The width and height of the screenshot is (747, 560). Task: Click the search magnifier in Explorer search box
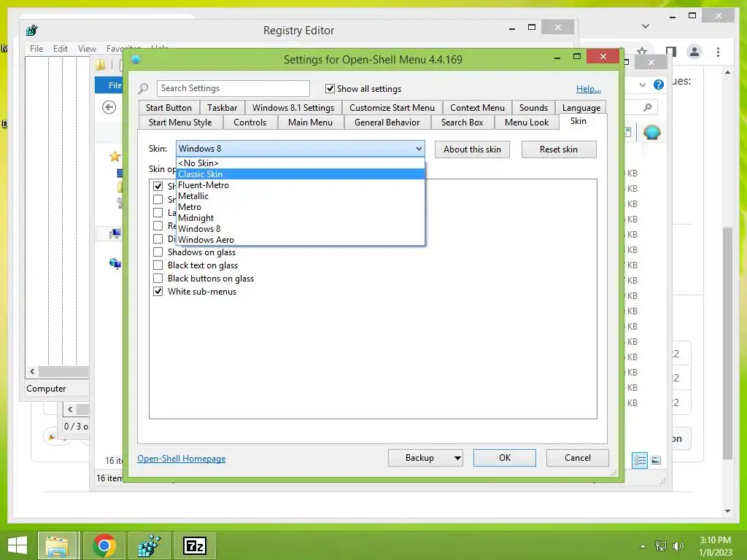coord(647,108)
